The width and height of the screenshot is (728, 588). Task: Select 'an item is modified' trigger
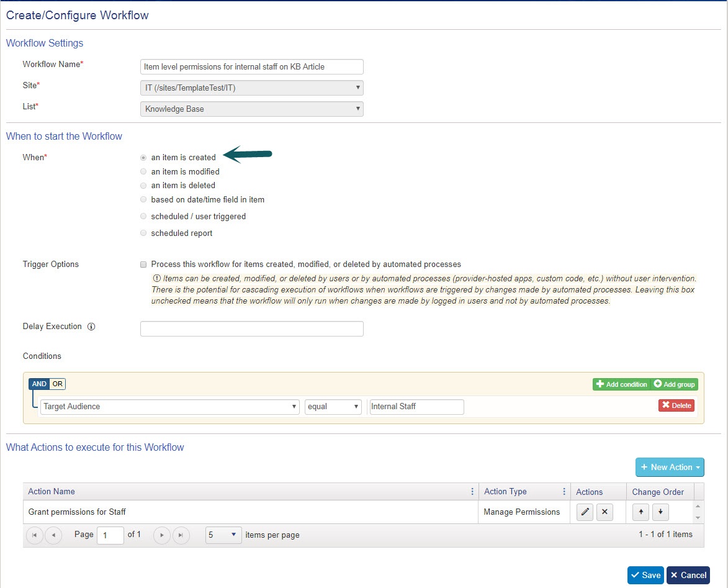[x=144, y=171]
